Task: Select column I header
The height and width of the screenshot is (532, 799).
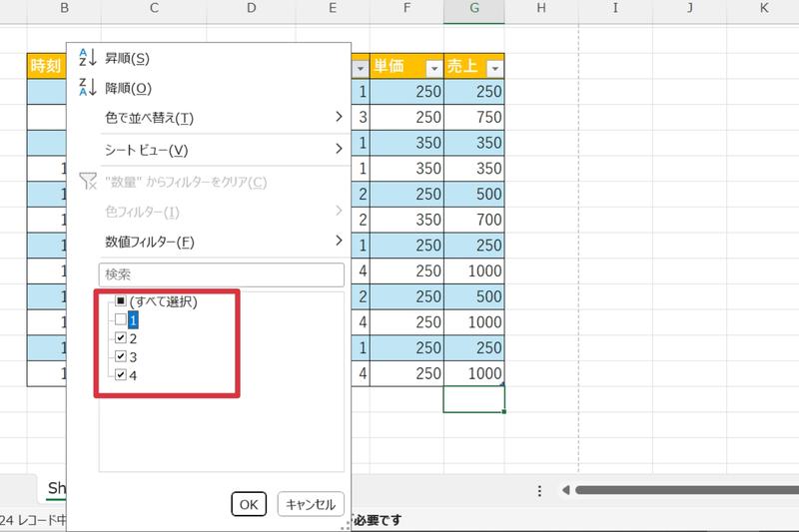Action: point(615,9)
